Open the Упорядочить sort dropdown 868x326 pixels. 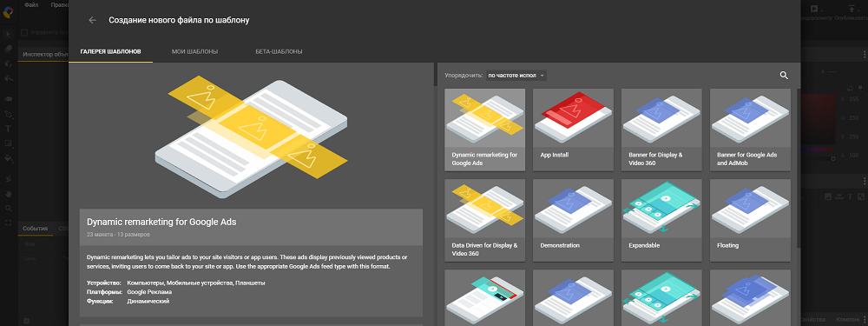click(x=516, y=76)
